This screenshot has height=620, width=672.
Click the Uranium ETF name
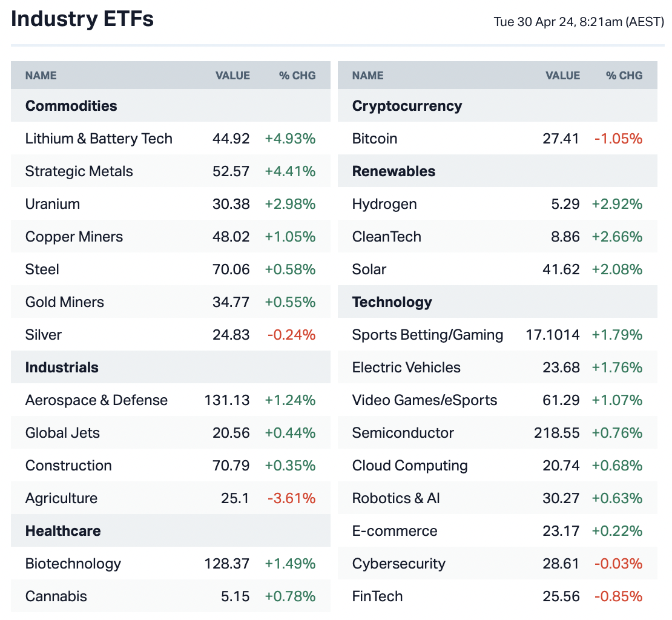coord(53,204)
